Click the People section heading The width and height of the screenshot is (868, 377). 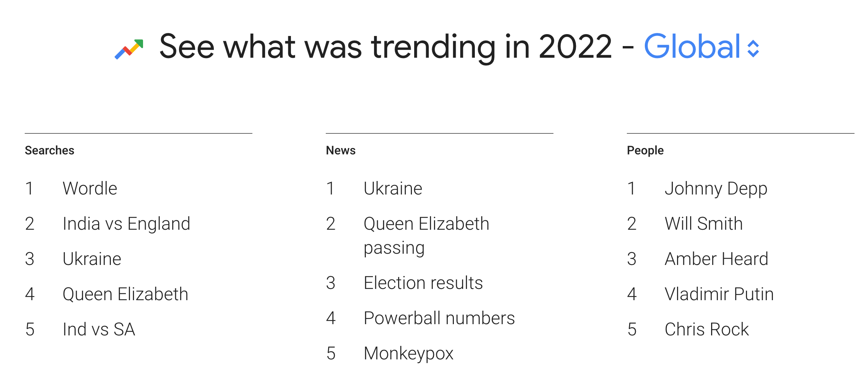[x=645, y=151]
